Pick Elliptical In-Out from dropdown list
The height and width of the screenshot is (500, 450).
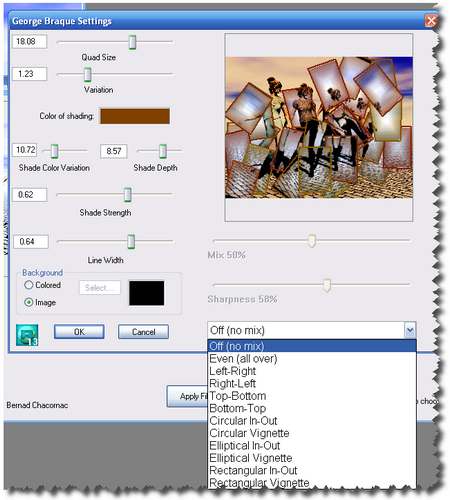(245, 446)
